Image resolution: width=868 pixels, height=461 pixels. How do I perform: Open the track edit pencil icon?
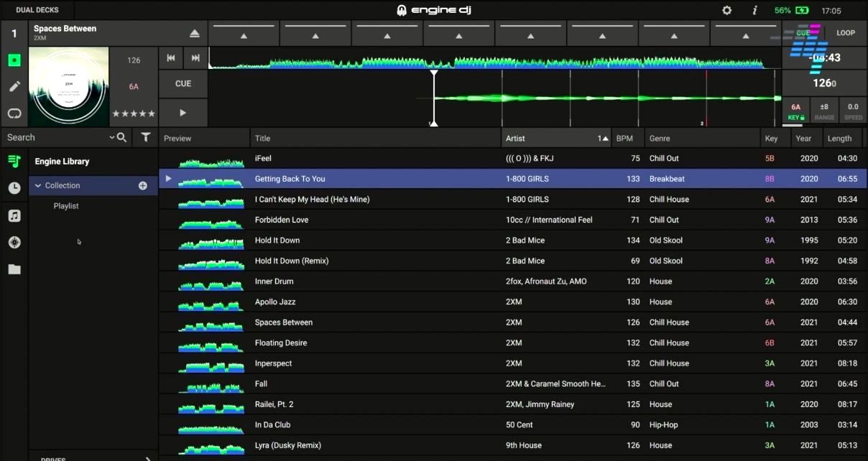point(14,86)
